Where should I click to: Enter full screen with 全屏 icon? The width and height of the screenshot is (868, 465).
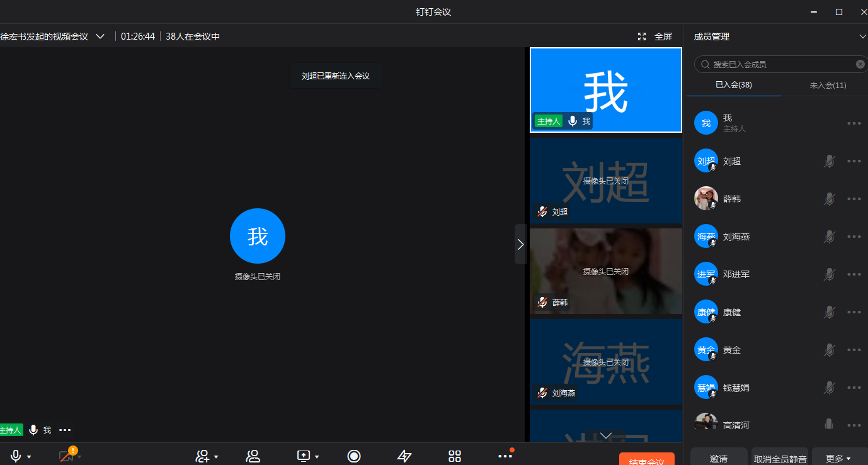pyautogui.click(x=655, y=36)
